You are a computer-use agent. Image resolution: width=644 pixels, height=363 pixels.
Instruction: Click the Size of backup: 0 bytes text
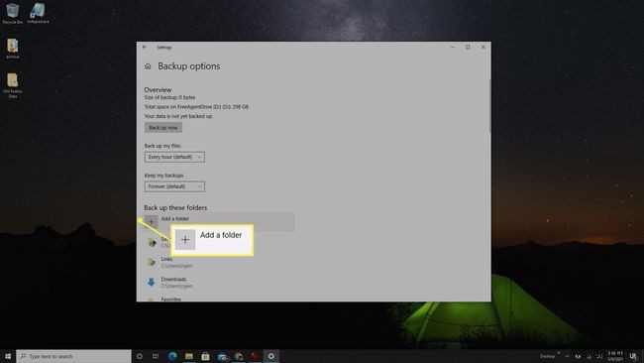pyautogui.click(x=169, y=97)
